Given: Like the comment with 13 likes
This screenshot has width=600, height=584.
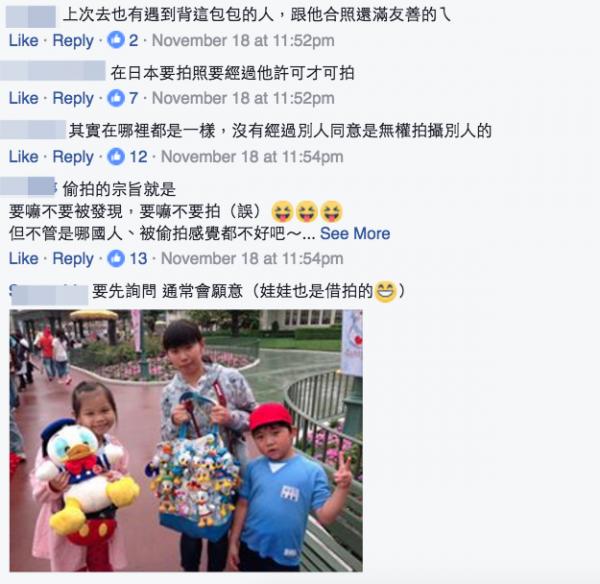Looking at the screenshot, I should tap(24, 258).
